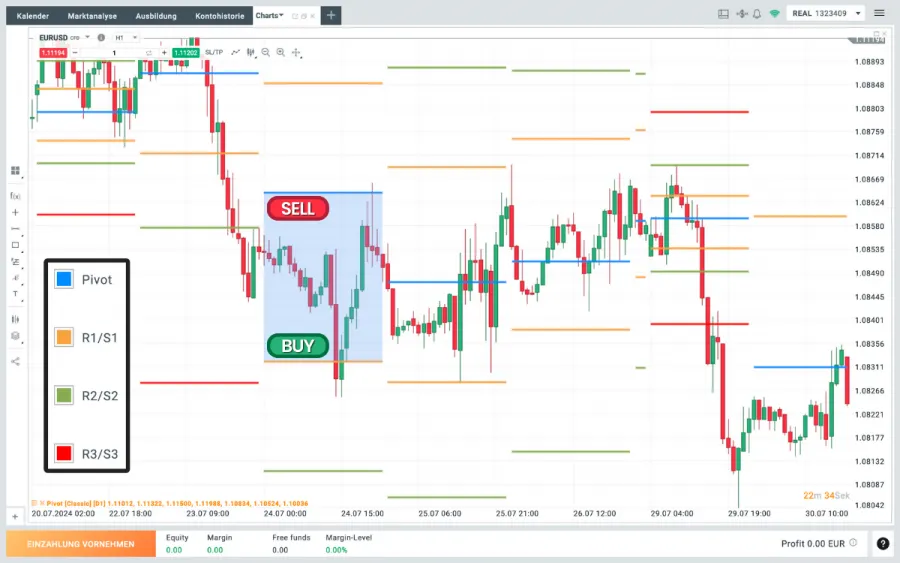Open the candlestick chart style menu

[x=251, y=52]
